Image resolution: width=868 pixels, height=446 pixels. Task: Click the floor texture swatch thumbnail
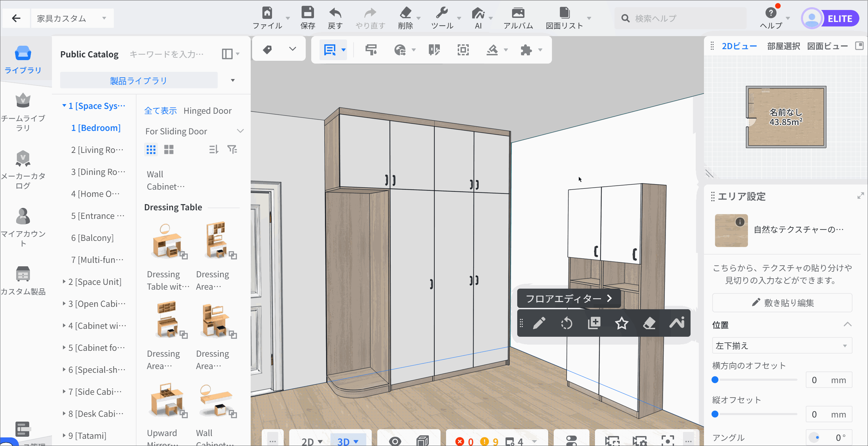point(731,231)
